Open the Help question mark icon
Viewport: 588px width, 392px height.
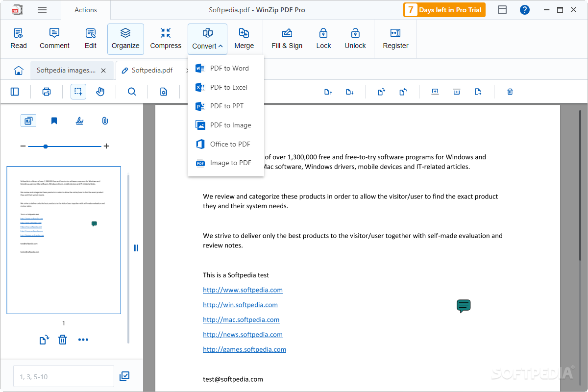point(525,10)
